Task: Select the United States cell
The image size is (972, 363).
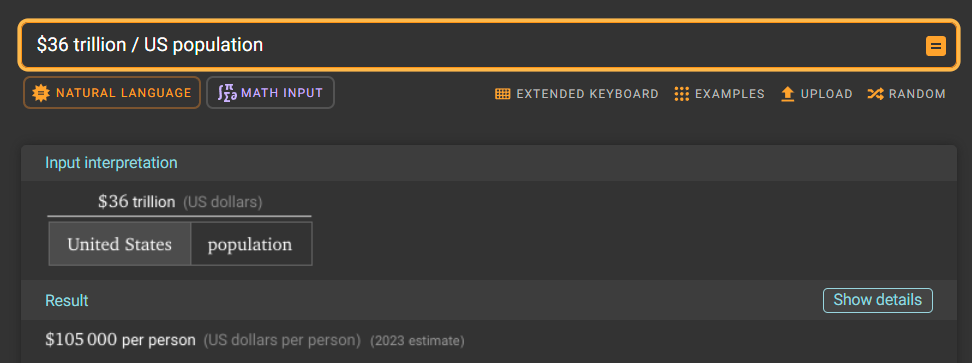Action: [120, 244]
